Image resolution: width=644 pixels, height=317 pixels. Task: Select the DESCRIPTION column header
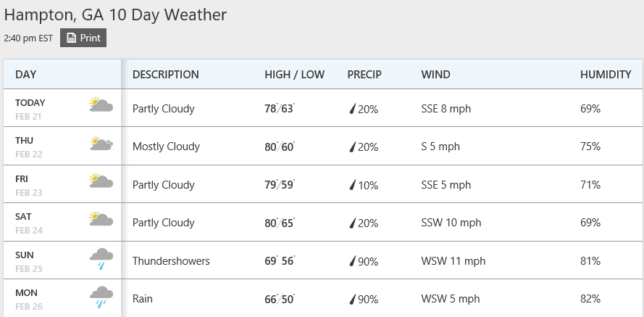[165, 75]
